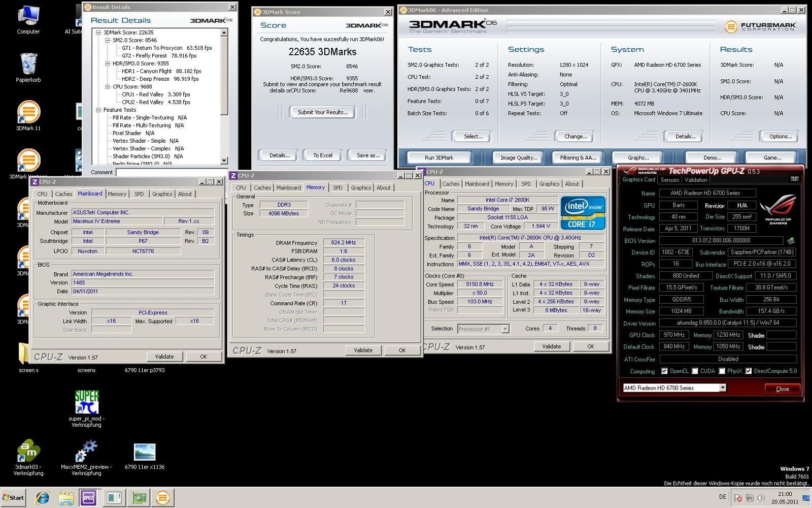Image resolution: width=812 pixels, height=508 pixels.
Task: Open Graphics tab in Mainboard CPU-Z window
Action: point(162,194)
